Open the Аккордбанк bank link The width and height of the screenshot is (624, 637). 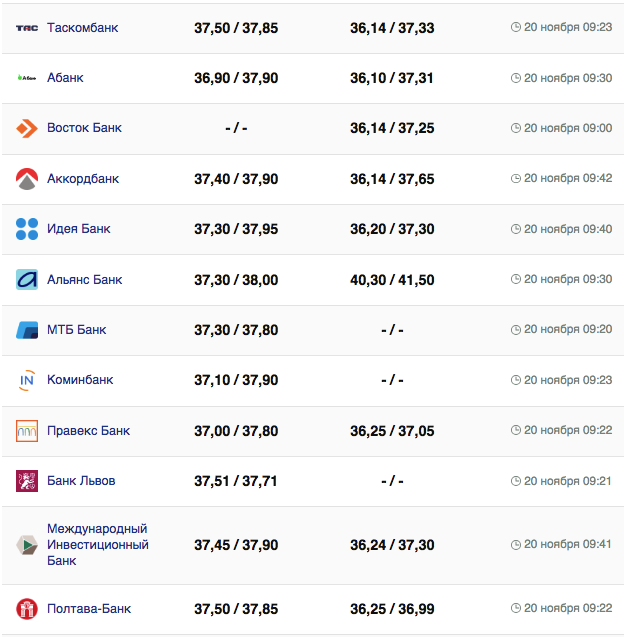[83, 179]
